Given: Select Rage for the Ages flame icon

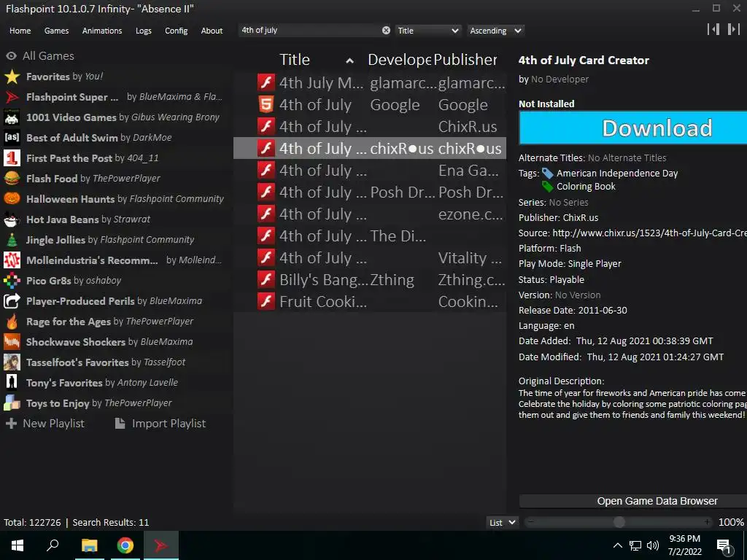Looking at the screenshot, I should (12, 322).
